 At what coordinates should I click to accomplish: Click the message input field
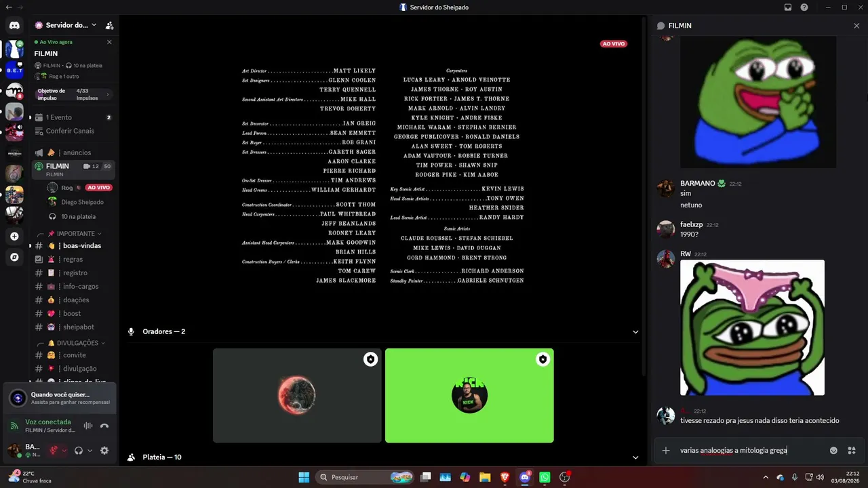point(751,451)
